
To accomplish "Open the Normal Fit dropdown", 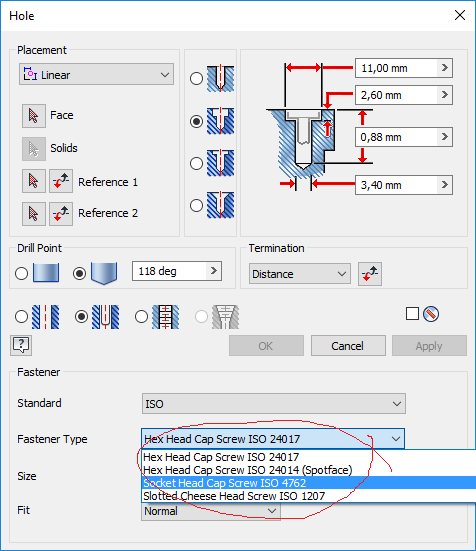I will pos(210,511).
